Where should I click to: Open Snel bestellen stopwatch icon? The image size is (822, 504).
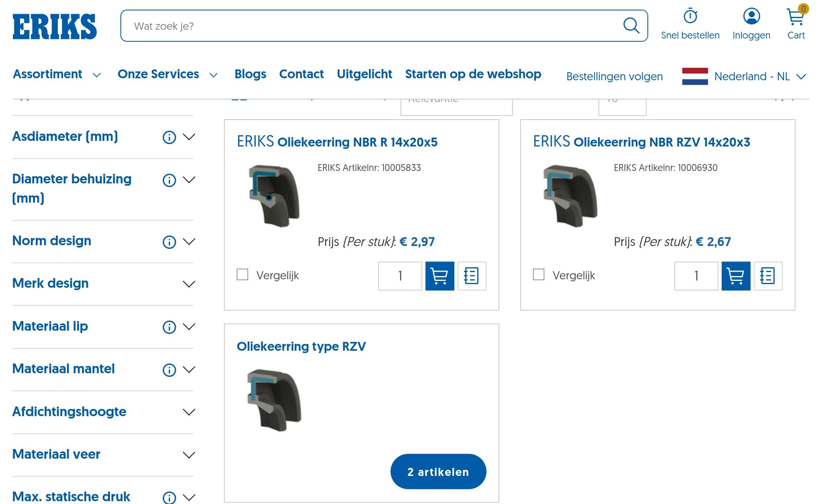690,16
